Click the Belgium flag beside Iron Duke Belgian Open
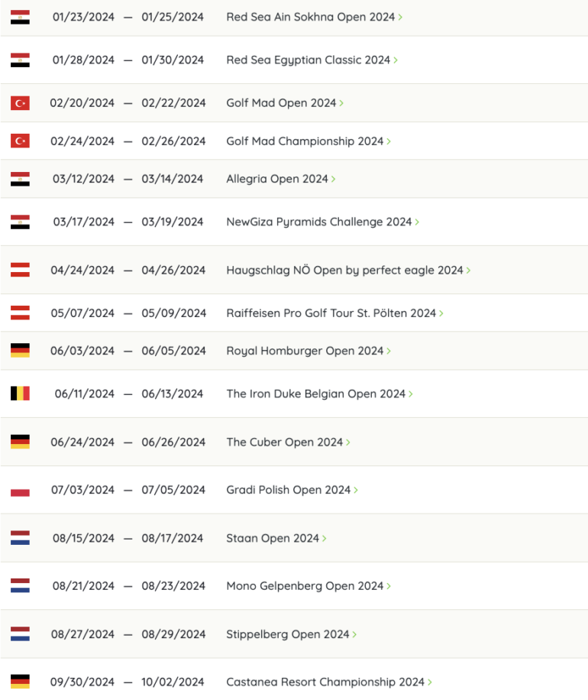 (x=20, y=394)
